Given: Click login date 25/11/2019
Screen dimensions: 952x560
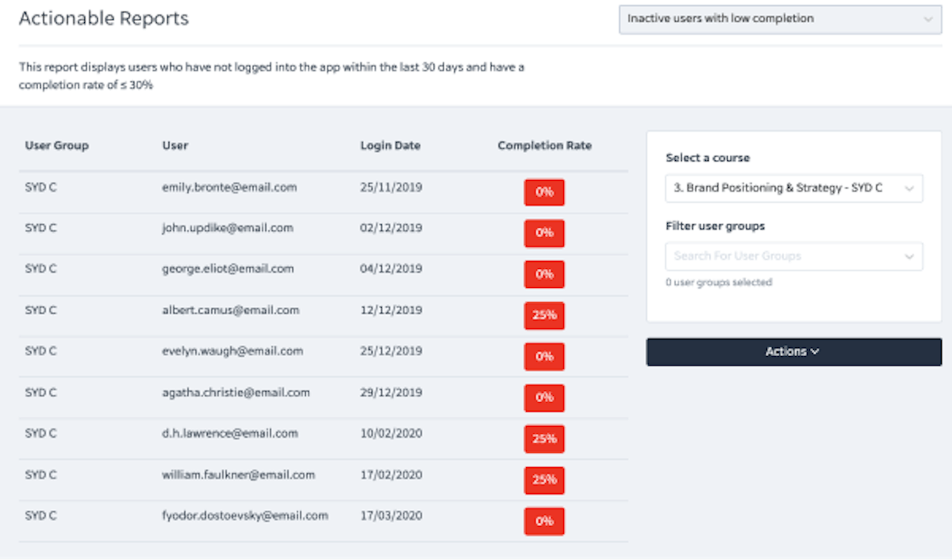Looking at the screenshot, I should tap(391, 187).
